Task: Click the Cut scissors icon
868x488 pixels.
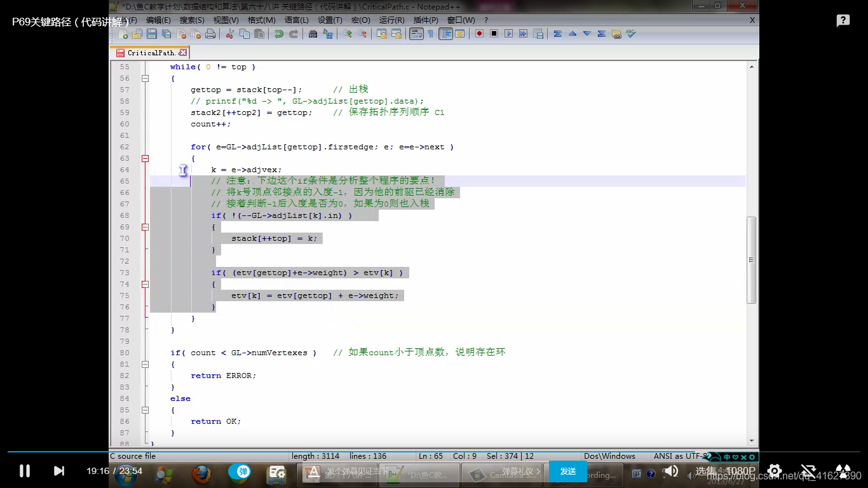Action: 230,34
